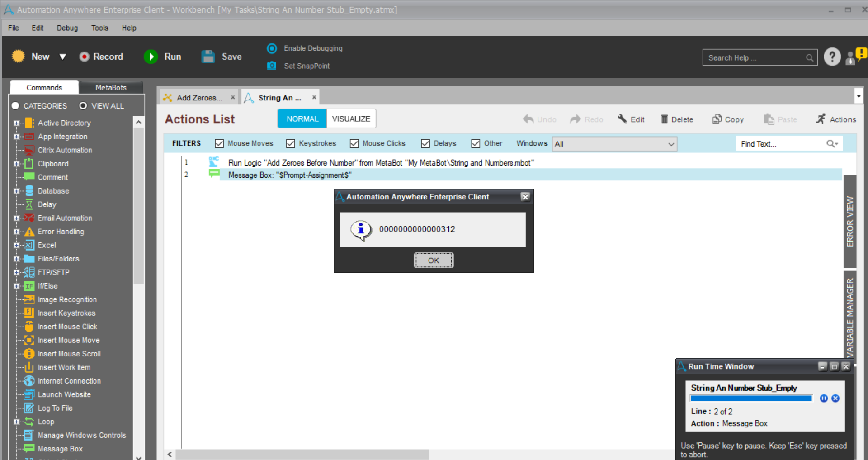The height and width of the screenshot is (460, 868).
Task: Click the Comment command icon
Action: pyautogui.click(x=29, y=177)
